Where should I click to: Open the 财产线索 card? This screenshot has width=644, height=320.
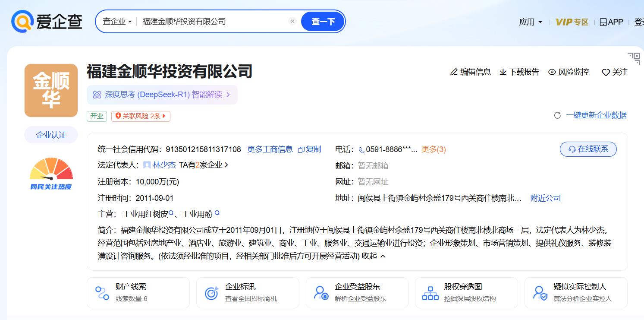coord(138,293)
